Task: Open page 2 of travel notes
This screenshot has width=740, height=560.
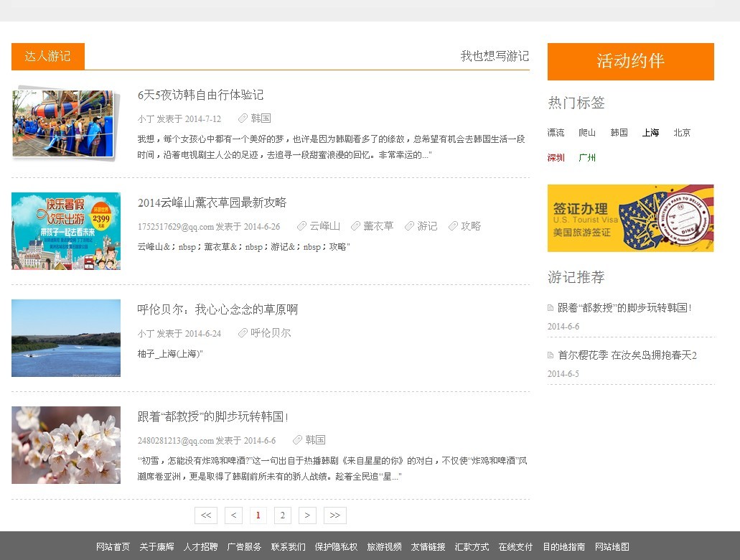Action: tap(282, 515)
